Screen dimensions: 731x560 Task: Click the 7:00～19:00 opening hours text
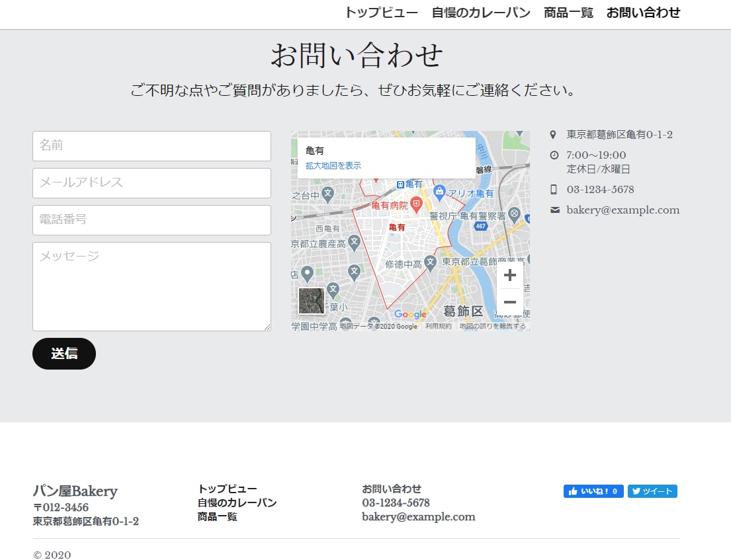(596, 155)
